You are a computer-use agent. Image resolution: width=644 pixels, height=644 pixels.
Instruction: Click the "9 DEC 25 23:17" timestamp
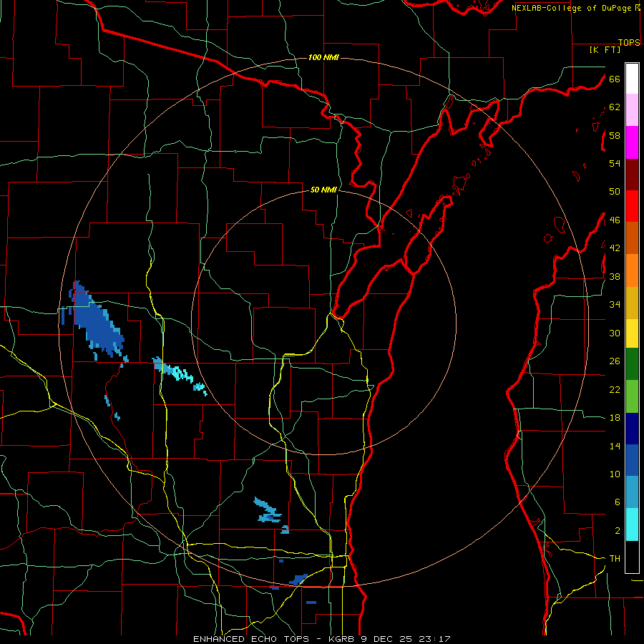point(406,639)
